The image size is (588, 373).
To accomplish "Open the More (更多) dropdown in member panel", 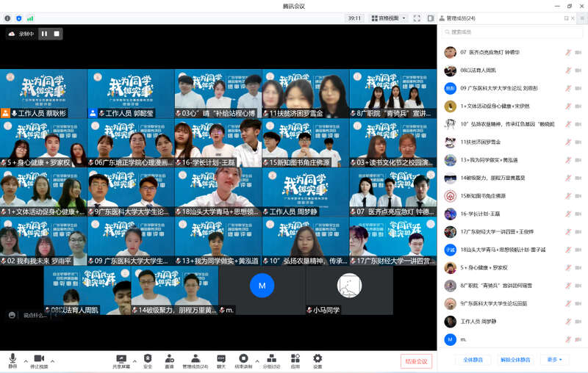I will pyautogui.click(x=553, y=360).
